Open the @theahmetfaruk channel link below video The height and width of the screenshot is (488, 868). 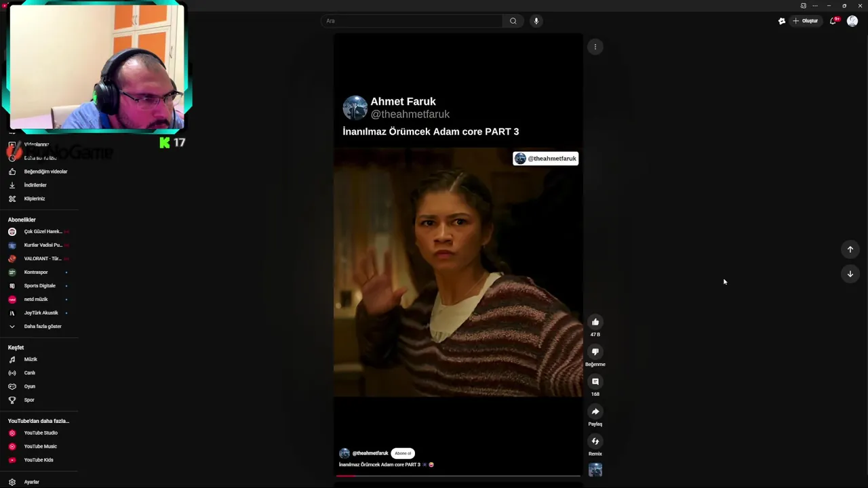[370, 453]
